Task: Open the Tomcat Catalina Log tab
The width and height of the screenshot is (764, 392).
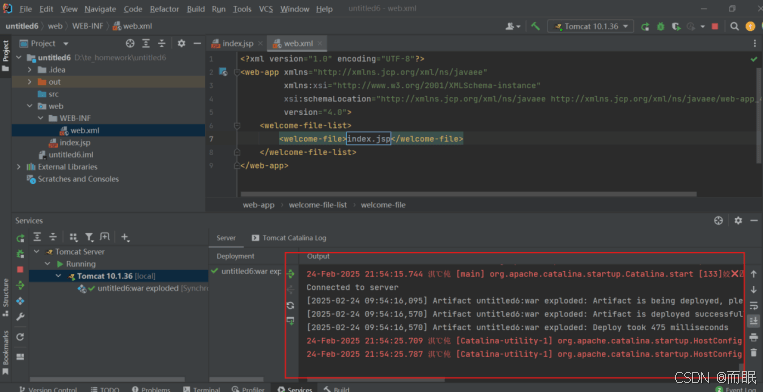Action: 289,238
